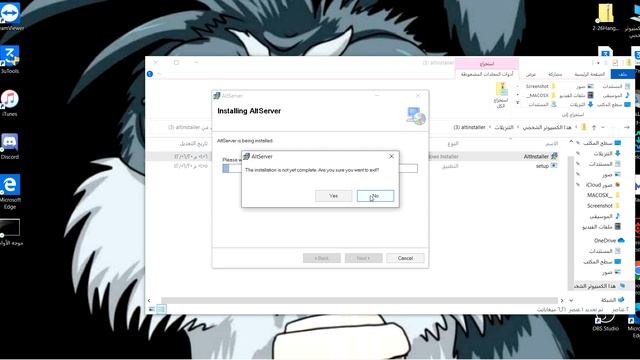Choose __MACOSX folder in ribbon extract-to gallery
640x360 pixels.
pyautogui.click(x=540, y=95)
